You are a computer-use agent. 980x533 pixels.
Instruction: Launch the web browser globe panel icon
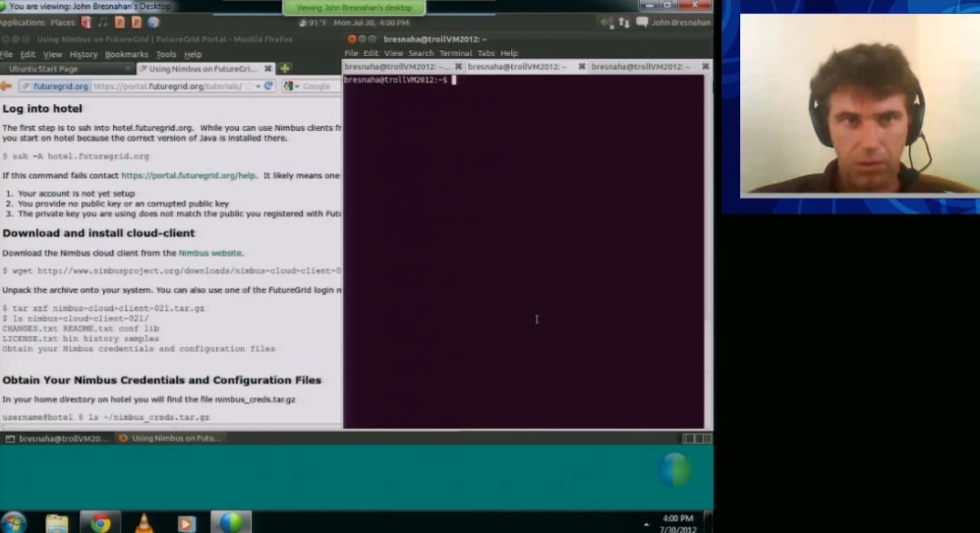pos(153,23)
